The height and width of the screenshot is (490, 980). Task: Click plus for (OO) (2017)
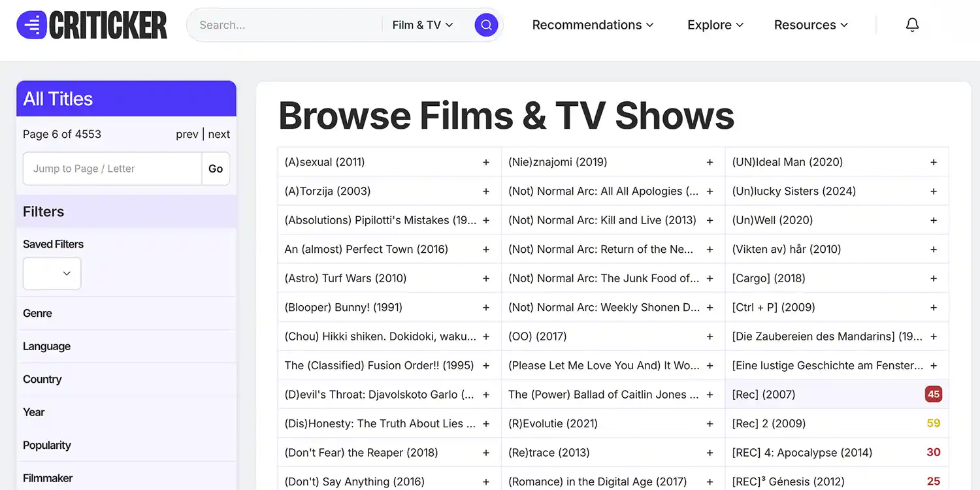710,336
